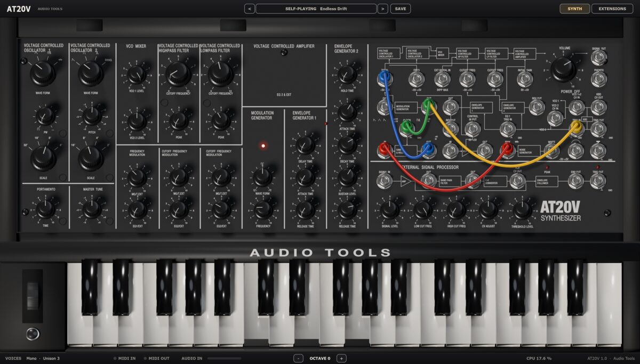The height and width of the screenshot is (364, 640).
Task: Lower the octave with the minus button
Action: point(299,359)
